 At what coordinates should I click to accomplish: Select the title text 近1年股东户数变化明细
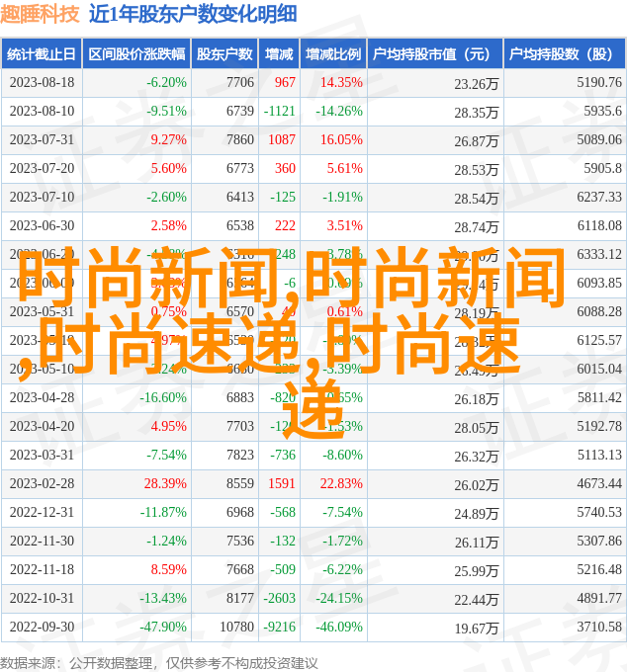coord(193,14)
